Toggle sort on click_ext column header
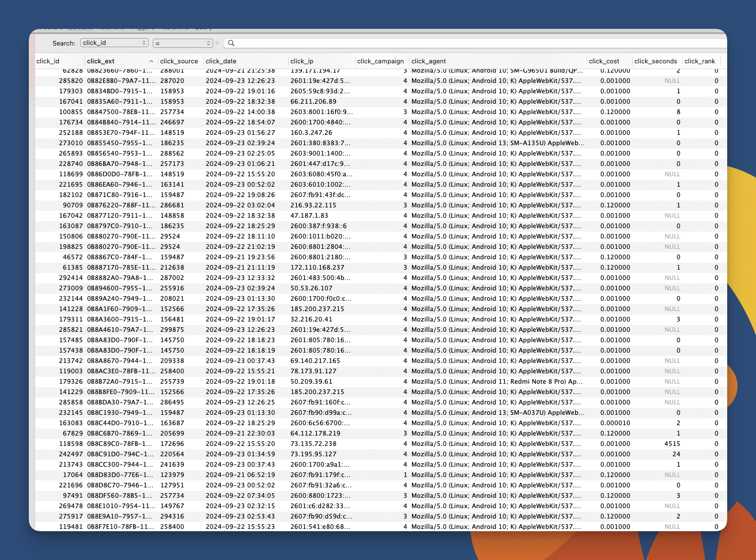The height and width of the screenshot is (560, 756). coord(121,61)
